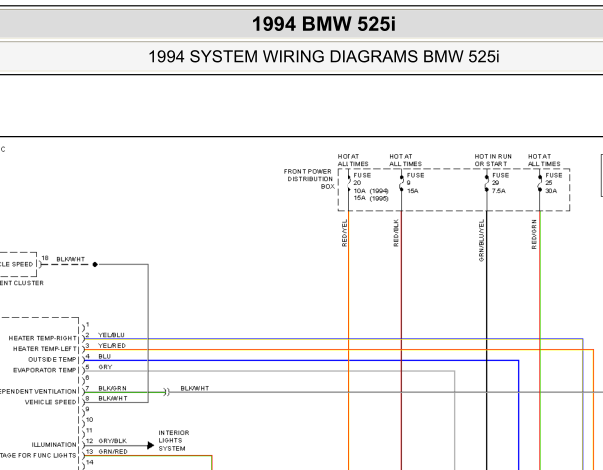The height and width of the screenshot is (470, 603).
Task: Click the 'RED/BLK' vertical wire label
Action: point(396,233)
